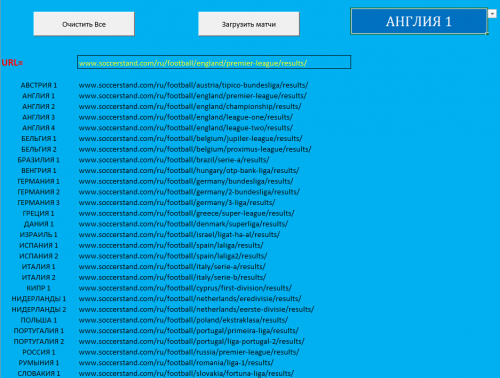The width and height of the screenshot is (500, 378).
Task: Select the russia/premier-league results URL
Action: [x=189, y=352]
